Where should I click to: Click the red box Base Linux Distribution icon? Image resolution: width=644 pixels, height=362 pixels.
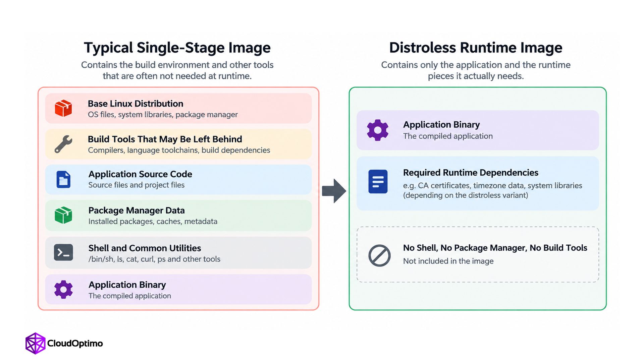coord(63,108)
